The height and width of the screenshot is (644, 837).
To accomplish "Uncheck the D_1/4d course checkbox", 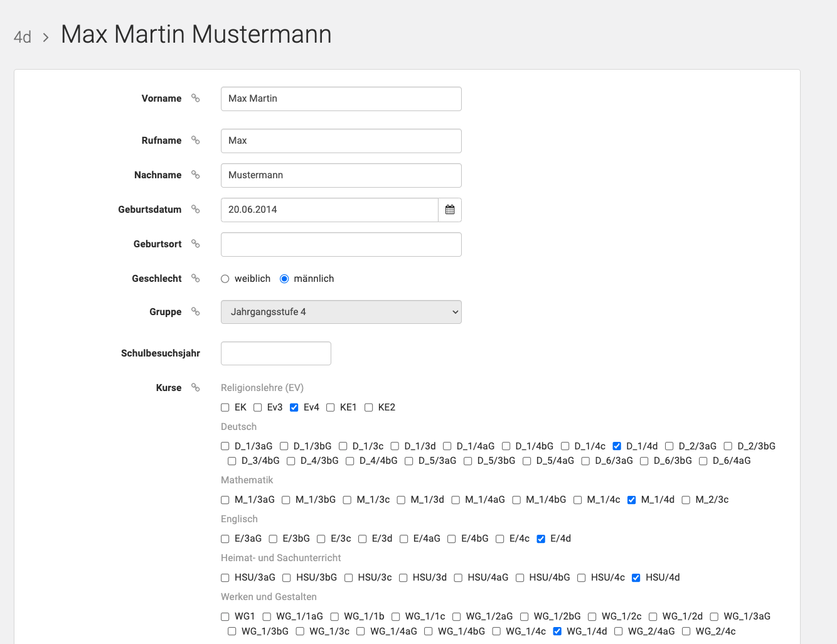I will coord(617,446).
